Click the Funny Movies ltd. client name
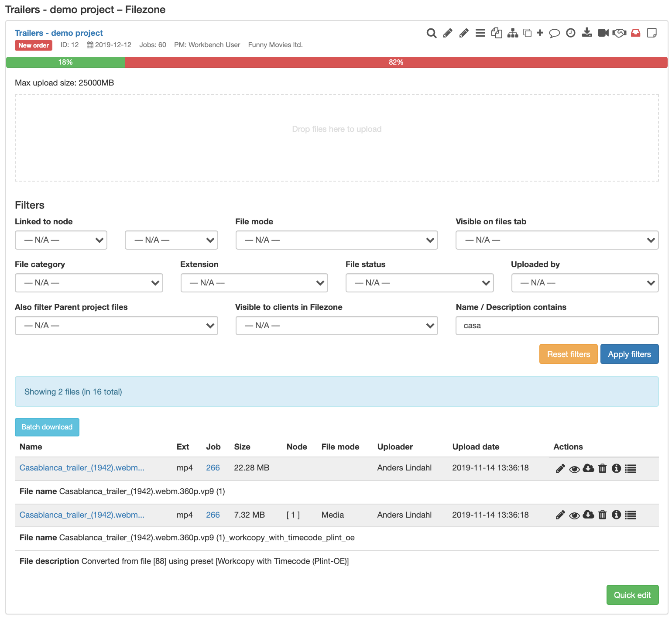The width and height of the screenshot is (672, 618). point(275,45)
